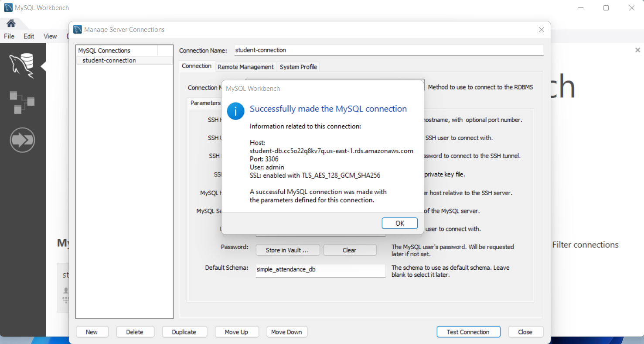This screenshot has height=344, width=644.
Task: Click the Close button at bottom right
Action: [x=525, y=332]
